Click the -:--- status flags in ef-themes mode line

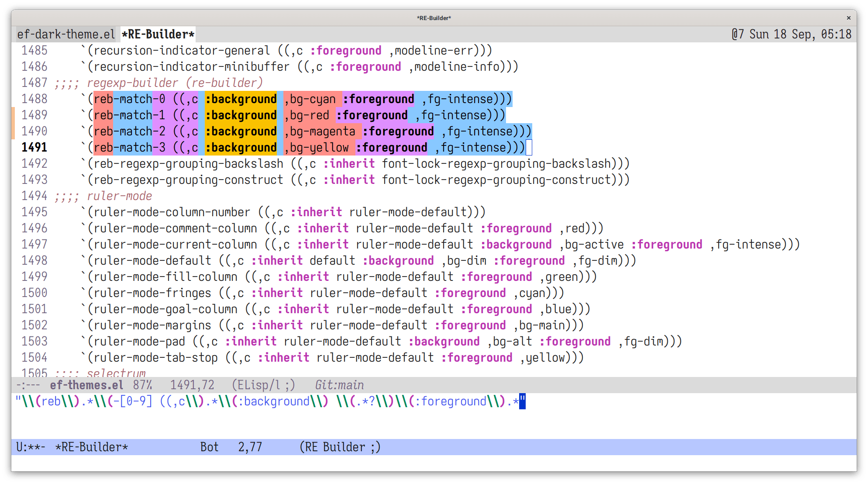28,385
